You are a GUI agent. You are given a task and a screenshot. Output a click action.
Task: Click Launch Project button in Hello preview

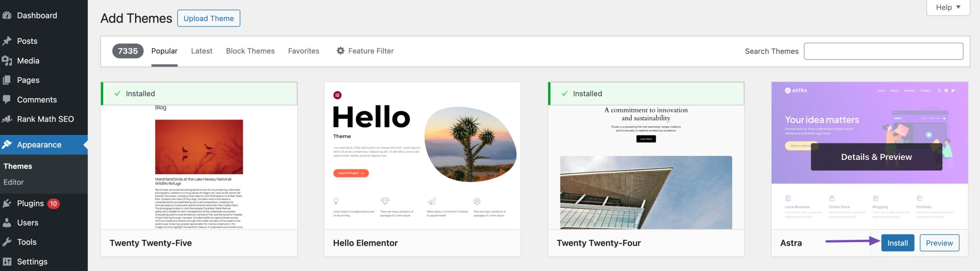[x=351, y=173]
